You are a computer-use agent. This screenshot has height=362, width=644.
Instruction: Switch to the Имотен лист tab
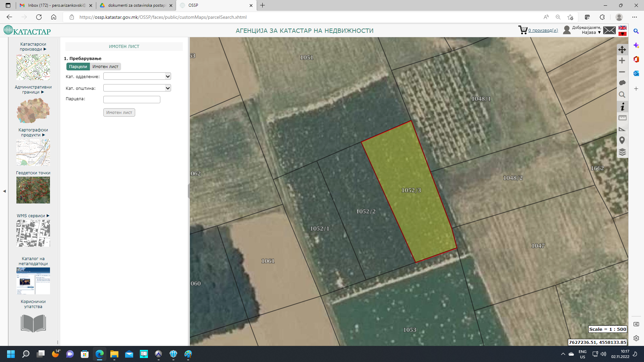105,66
